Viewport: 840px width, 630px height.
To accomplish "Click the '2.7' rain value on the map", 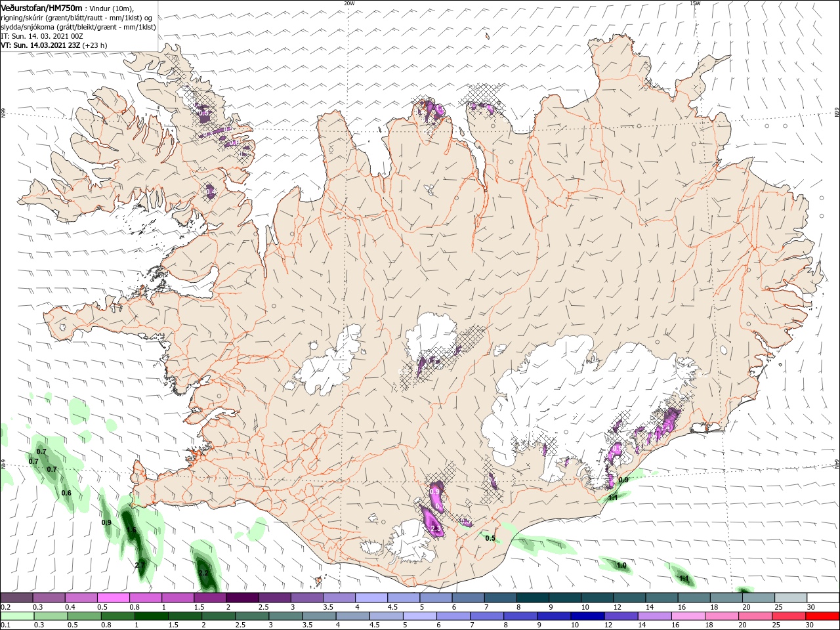I will [x=140, y=565].
